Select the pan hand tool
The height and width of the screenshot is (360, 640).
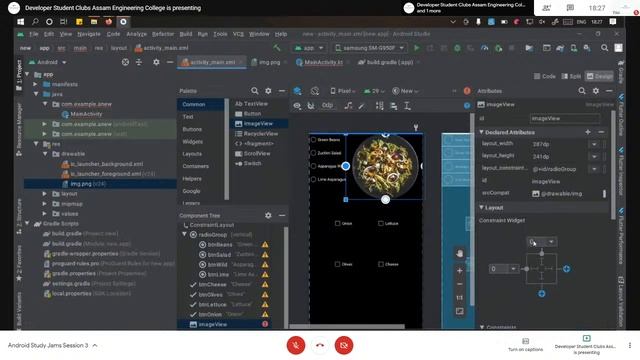tap(460, 253)
